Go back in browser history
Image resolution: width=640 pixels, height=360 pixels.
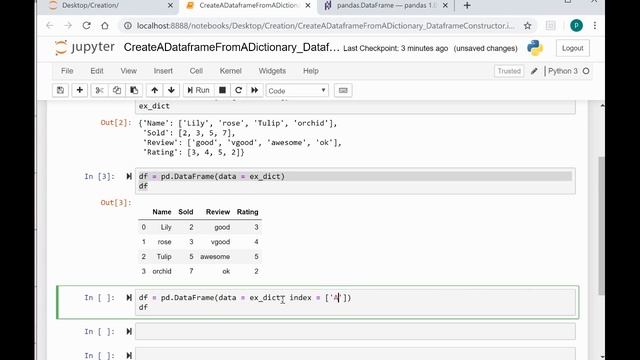[50, 26]
